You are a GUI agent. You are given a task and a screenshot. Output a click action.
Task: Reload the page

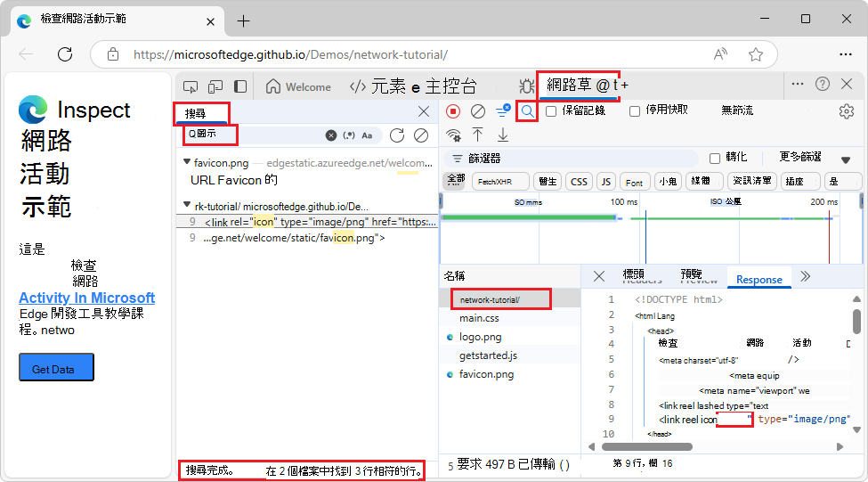pyautogui.click(x=65, y=54)
